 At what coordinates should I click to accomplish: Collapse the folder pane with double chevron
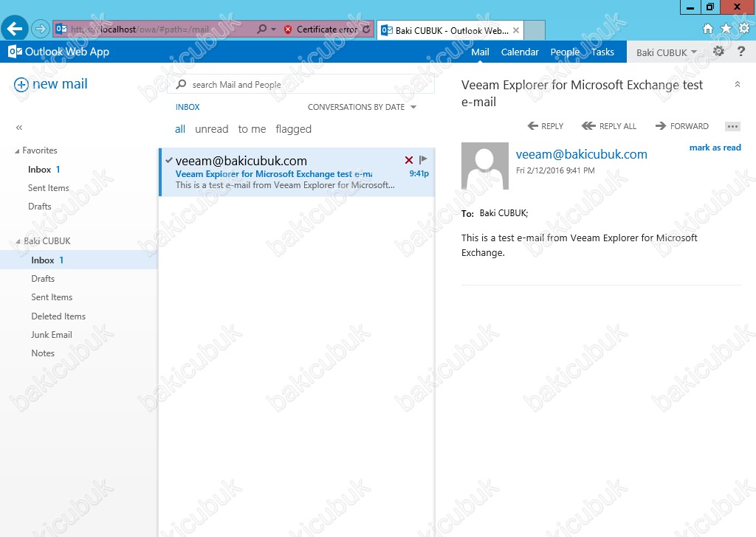point(19,128)
